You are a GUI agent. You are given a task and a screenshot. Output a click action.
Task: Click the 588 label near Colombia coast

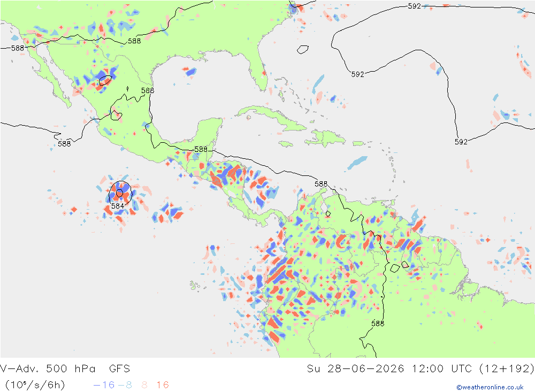click(x=321, y=184)
